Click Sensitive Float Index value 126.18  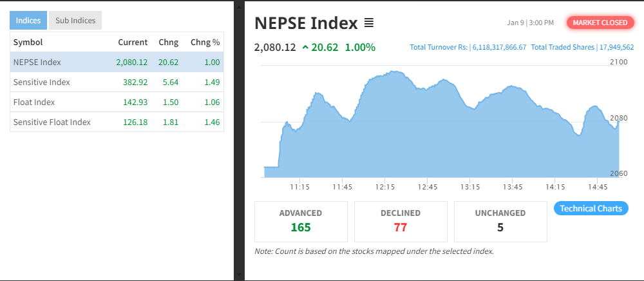(135, 122)
